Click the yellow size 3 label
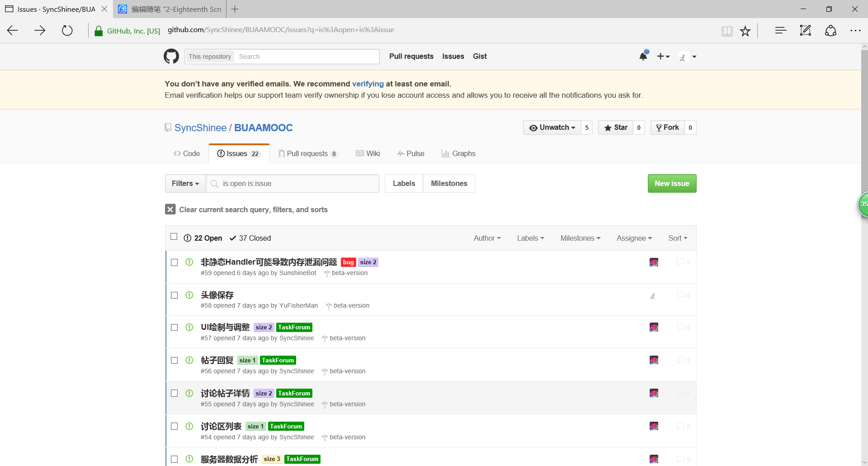 click(272, 459)
